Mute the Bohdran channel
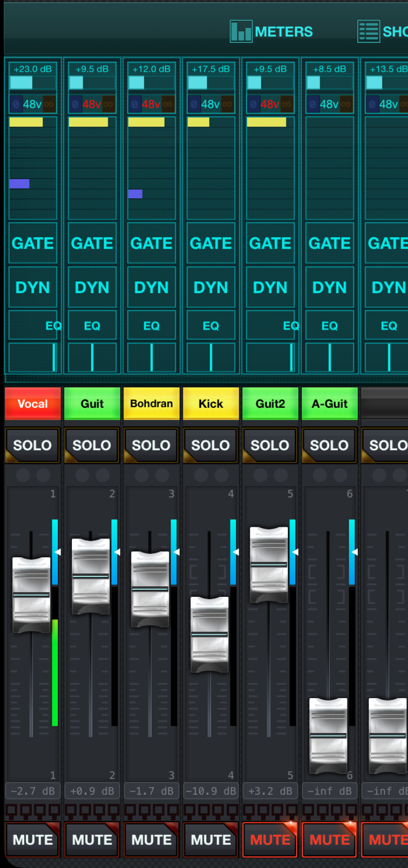Screen dimensions: 408x868 pos(152,840)
